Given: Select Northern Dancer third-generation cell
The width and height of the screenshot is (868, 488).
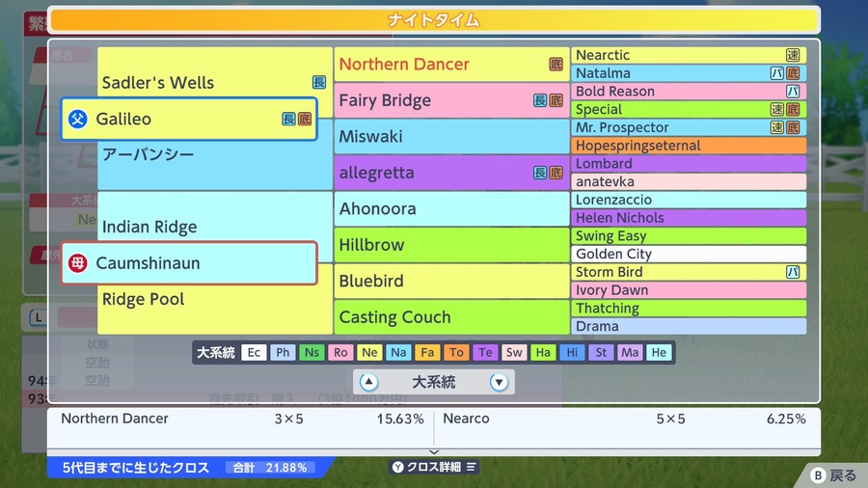Looking at the screenshot, I should pyautogui.click(x=451, y=65).
